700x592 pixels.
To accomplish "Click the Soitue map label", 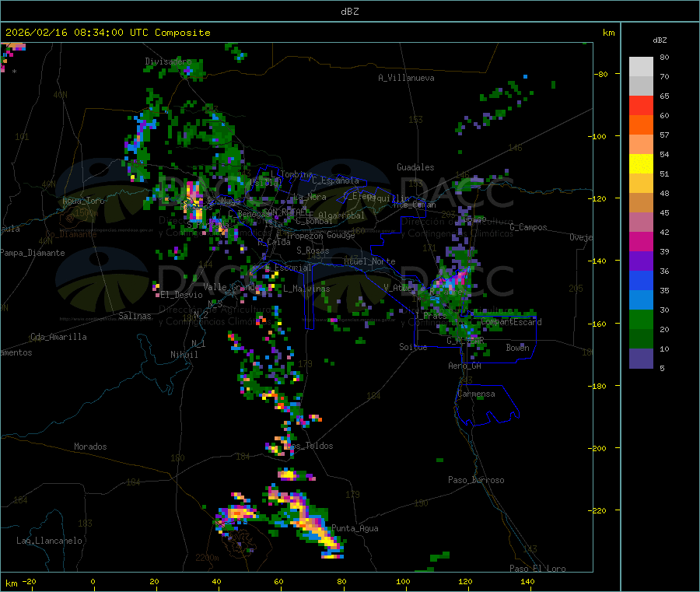I will point(413,347).
